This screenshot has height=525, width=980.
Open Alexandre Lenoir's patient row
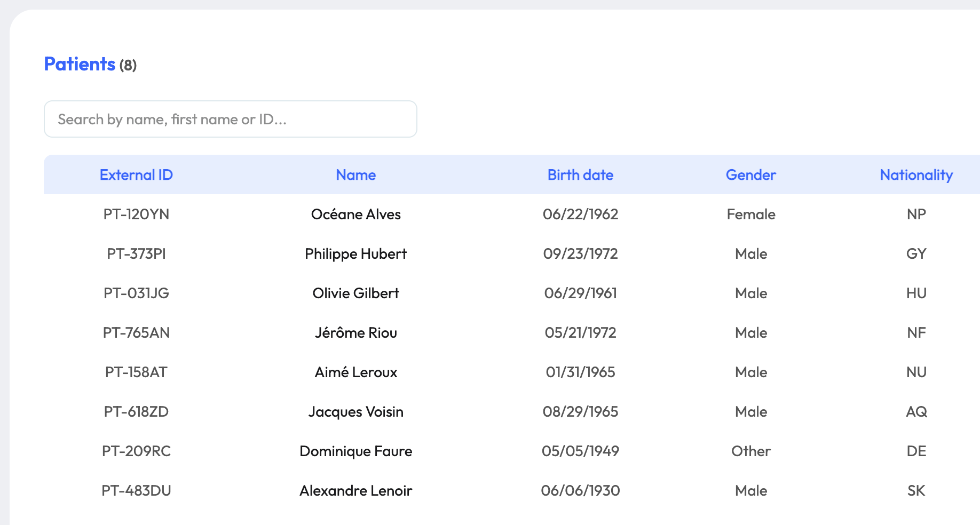coord(355,491)
